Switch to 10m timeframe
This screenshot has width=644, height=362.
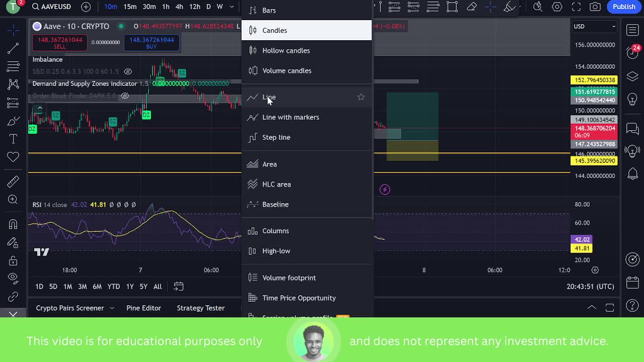click(111, 7)
